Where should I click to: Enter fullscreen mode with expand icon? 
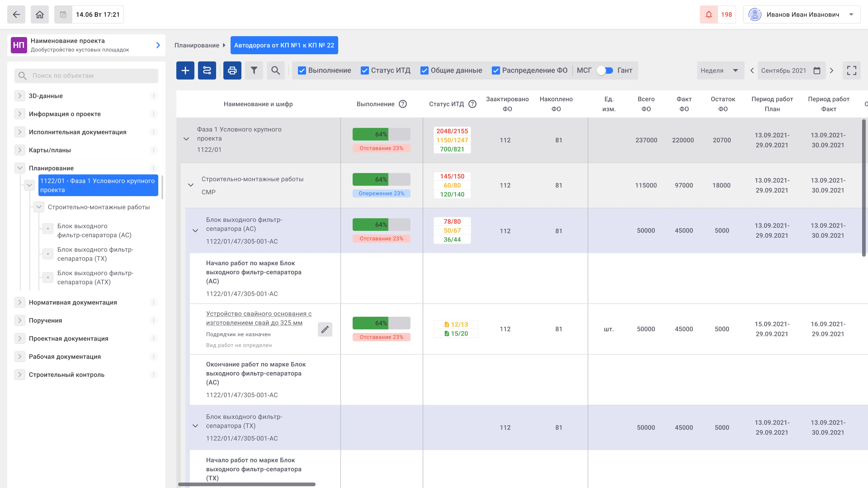tap(851, 70)
